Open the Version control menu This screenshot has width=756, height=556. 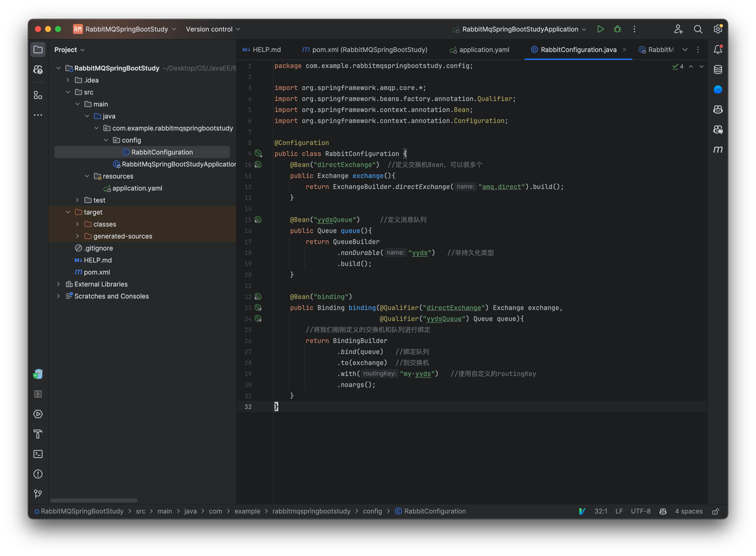coord(213,29)
